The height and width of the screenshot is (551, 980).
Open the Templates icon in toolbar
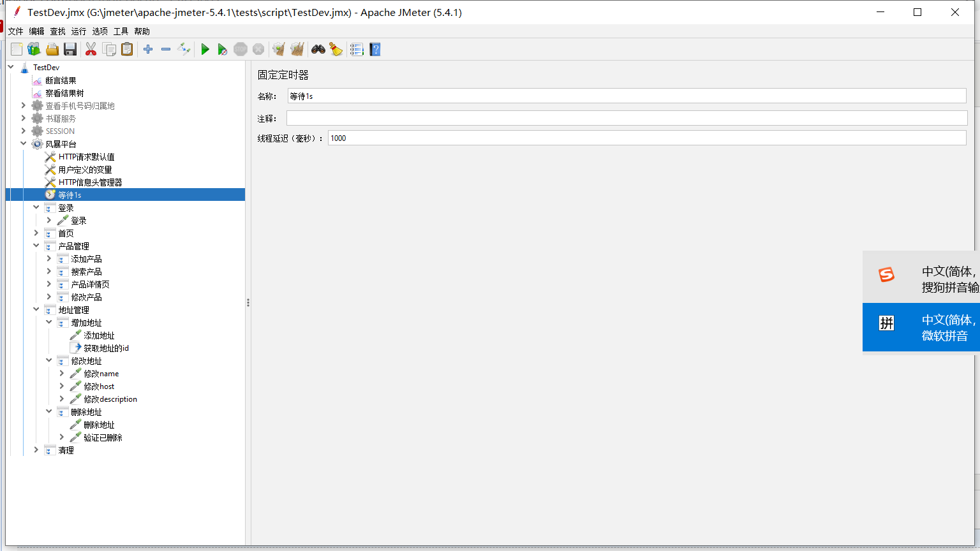click(34, 49)
